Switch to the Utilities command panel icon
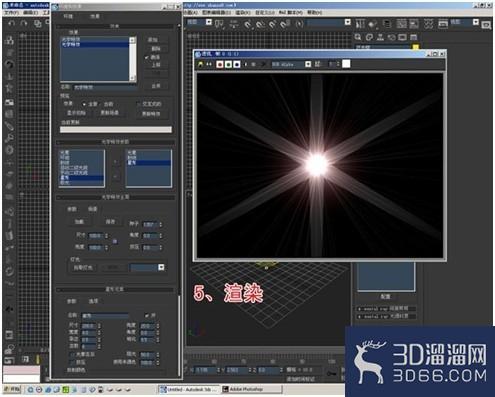This screenshot has height=397, width=495. [414, 37]
